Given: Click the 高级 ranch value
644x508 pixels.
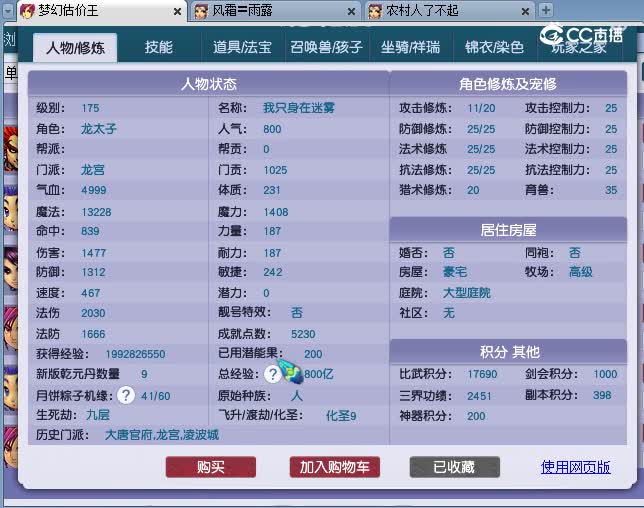Looking at the screenshot, I should 581,272.
